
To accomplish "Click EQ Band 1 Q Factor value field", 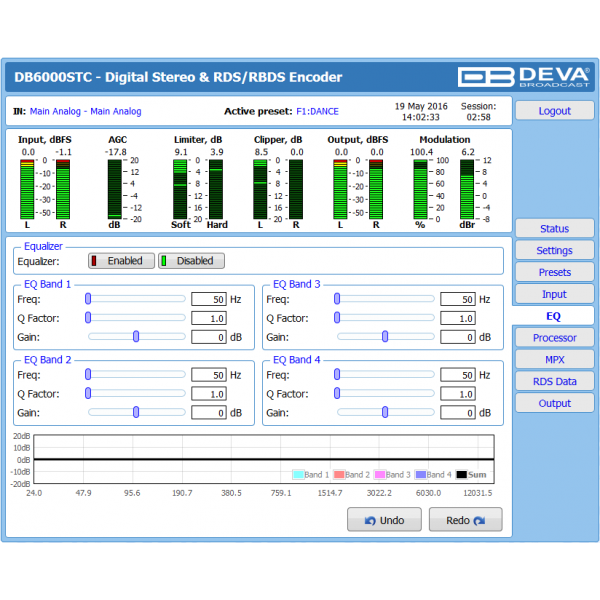I will coord(209,318).
